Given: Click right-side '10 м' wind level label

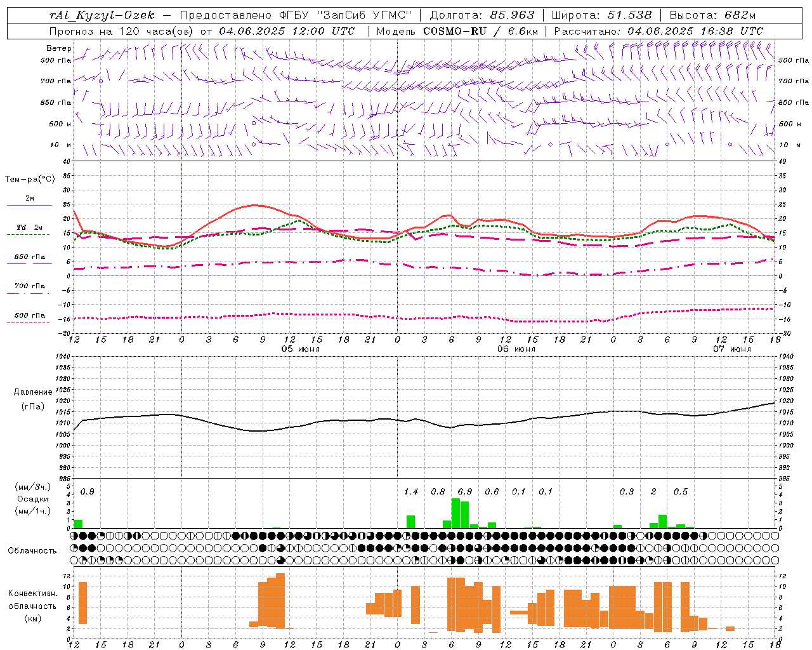Looking at the screenshot, I should point(789,145).
